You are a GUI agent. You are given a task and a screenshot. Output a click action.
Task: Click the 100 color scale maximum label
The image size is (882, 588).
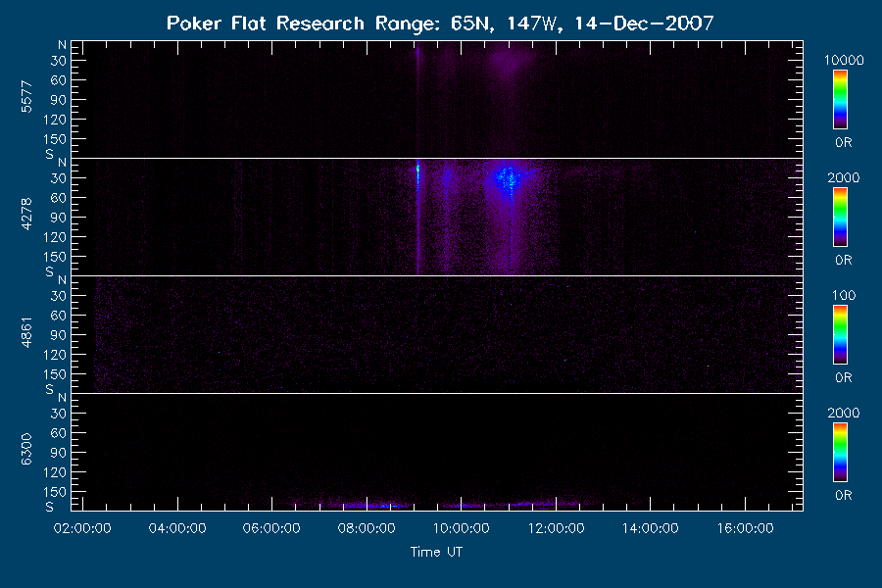843,295
